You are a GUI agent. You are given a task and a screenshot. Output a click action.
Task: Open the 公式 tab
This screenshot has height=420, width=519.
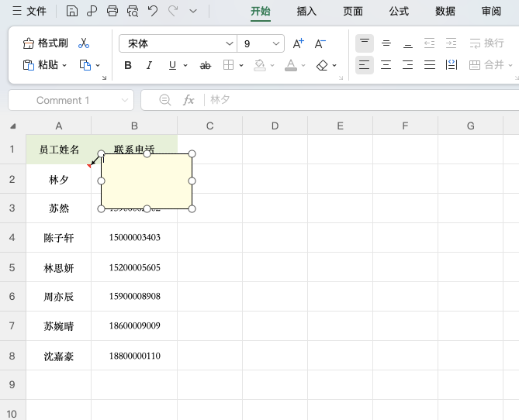click(399, 12)
